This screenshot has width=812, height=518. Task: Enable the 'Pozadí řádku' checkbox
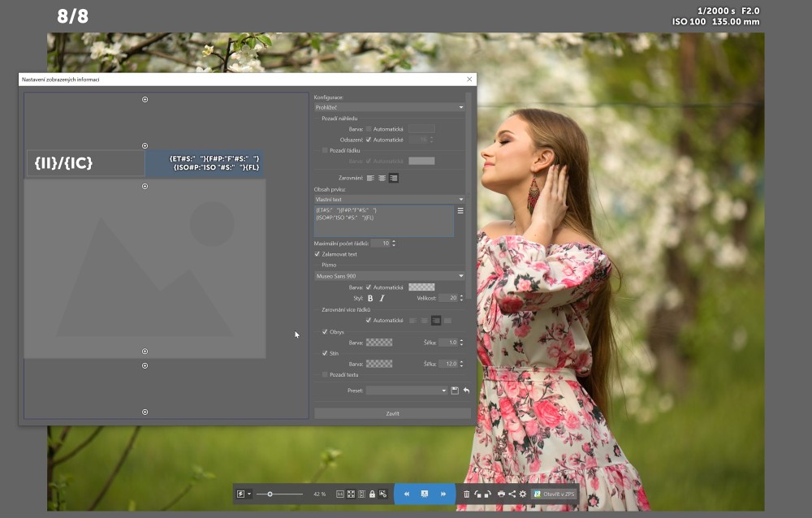[x=325, y=150]
